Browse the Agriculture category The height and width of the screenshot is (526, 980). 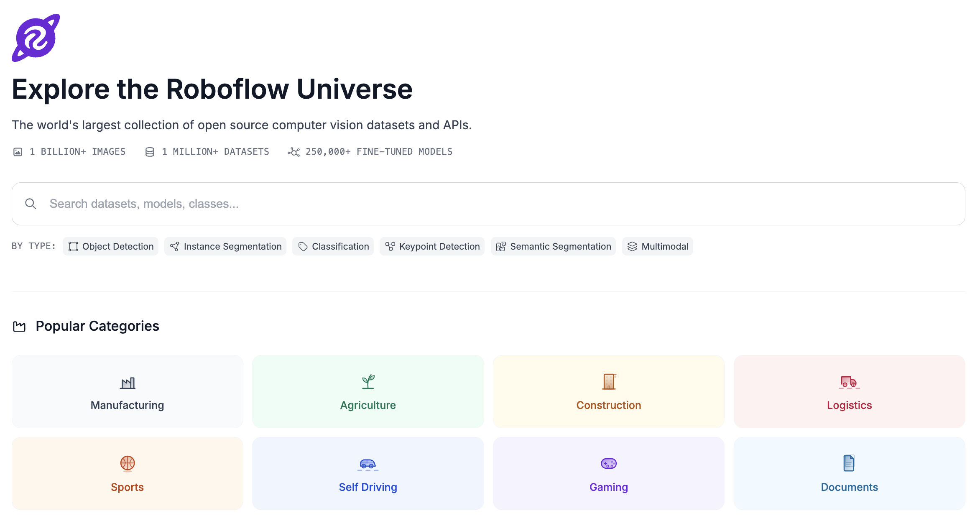368,391
